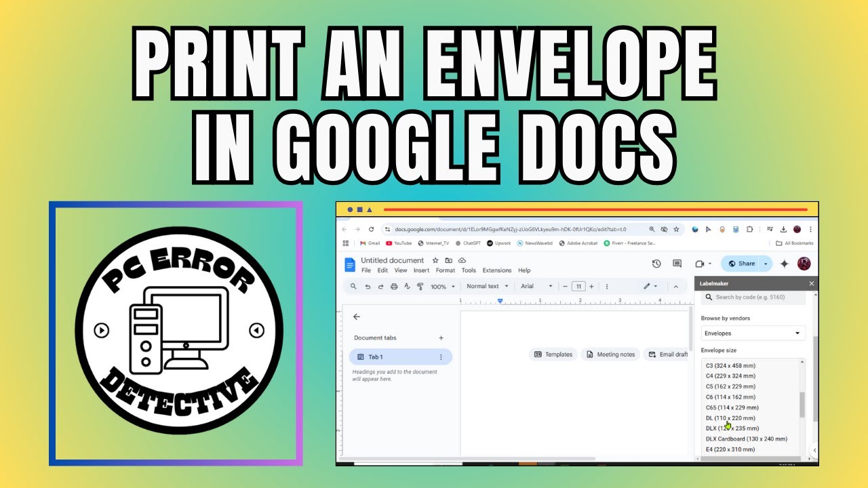Screen dimensions: 868x488
Task: Check the cloud save status icon
Action: (x=462, y=260)
